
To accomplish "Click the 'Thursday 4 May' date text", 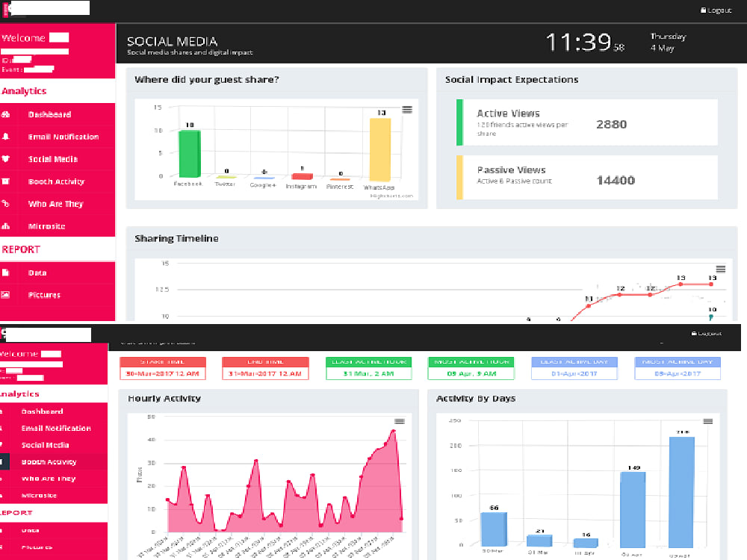I will click(x=668, y=43).
